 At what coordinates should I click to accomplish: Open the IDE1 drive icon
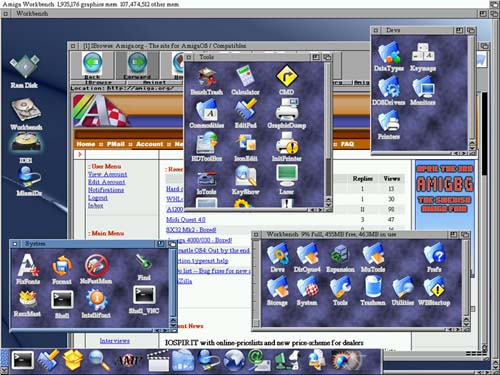(26, 147)
